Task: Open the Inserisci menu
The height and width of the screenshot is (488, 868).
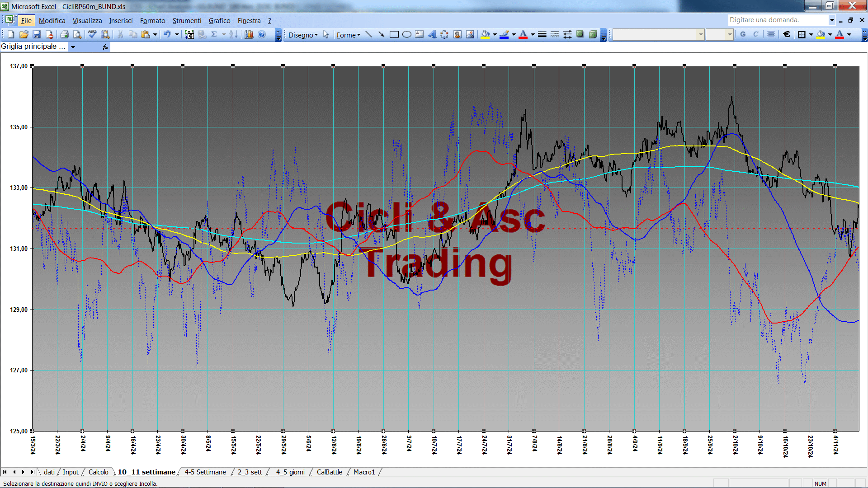Action: click(x=121, y=20)
